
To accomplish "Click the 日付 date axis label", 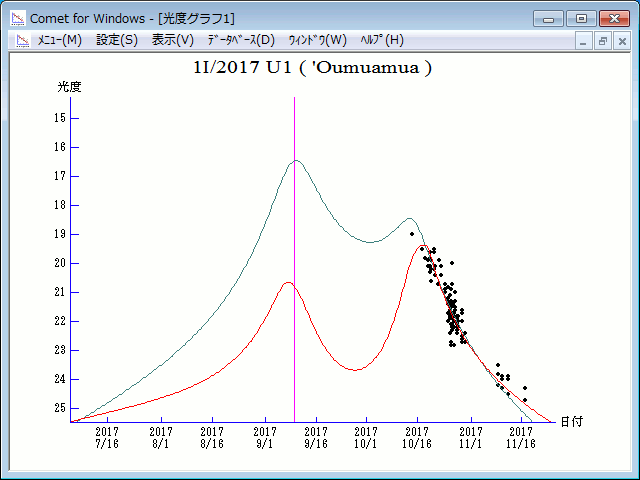I will [x=571, y=422].
